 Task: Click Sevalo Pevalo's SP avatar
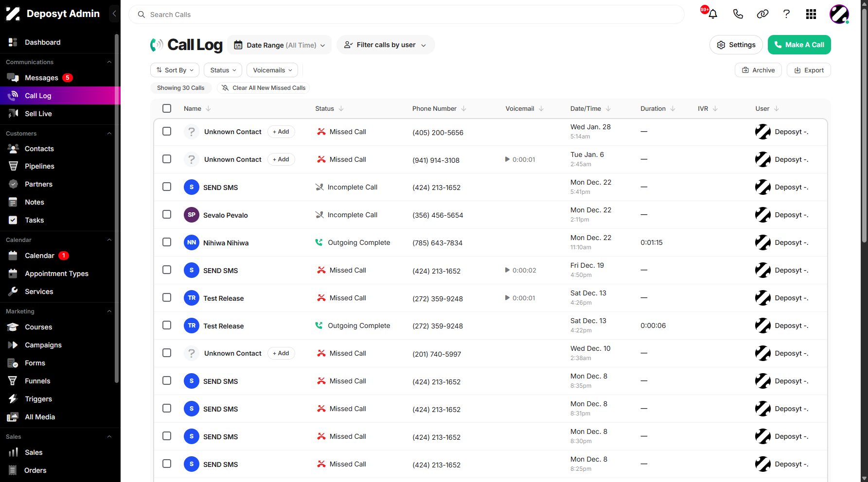[192, 215]
